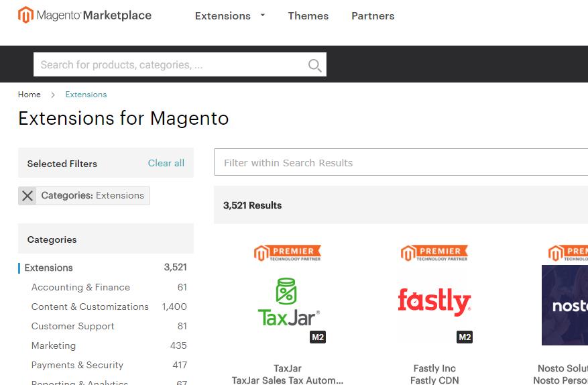Click the search magnifier icon
This screenshot has width=588, height=385.
(x=314, y=65)
